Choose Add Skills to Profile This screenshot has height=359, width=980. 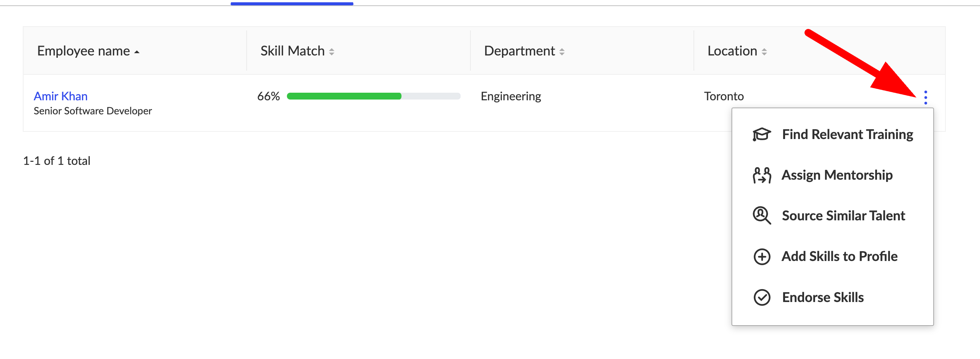(x=839, y=257)
